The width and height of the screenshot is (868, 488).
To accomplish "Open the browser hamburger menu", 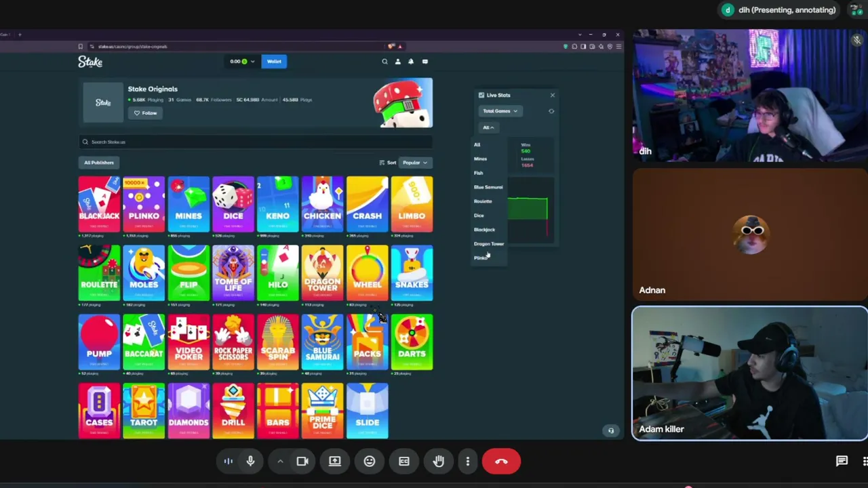I will [x=618, y=47].
